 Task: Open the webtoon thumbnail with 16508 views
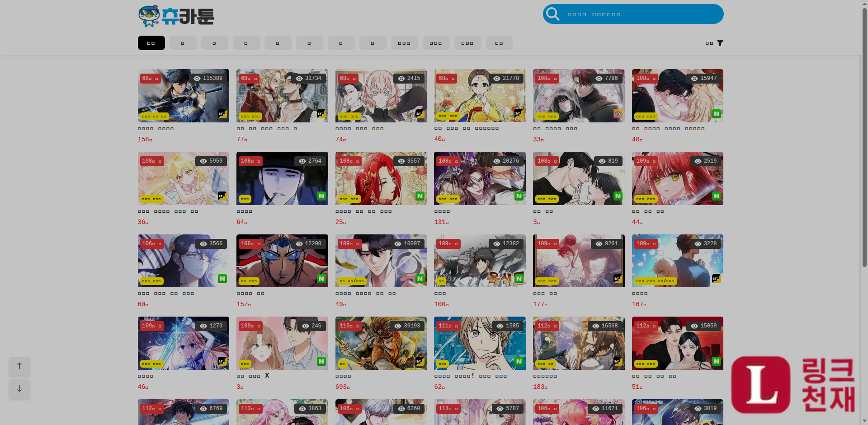579,343
